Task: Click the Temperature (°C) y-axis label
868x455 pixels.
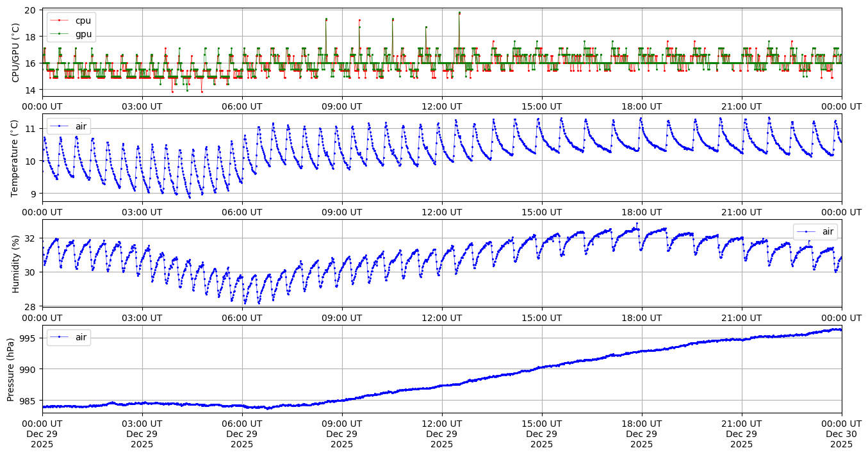Action: click(x=16, y=158)
